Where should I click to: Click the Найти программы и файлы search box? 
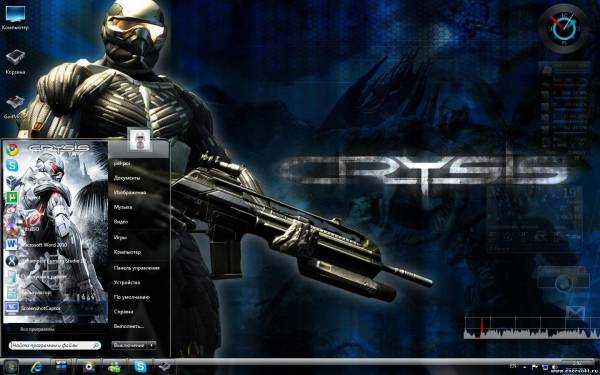click(55, 346)
